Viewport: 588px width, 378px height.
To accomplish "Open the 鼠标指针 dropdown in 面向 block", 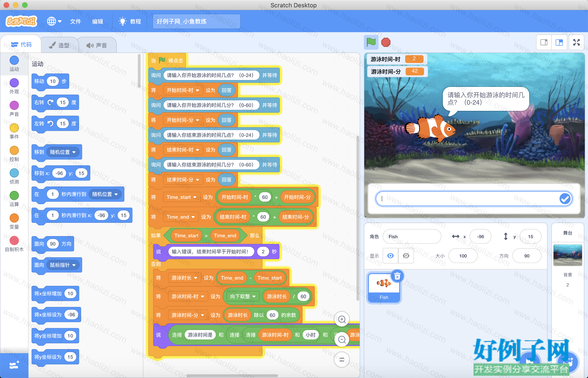I will [63, 265].
